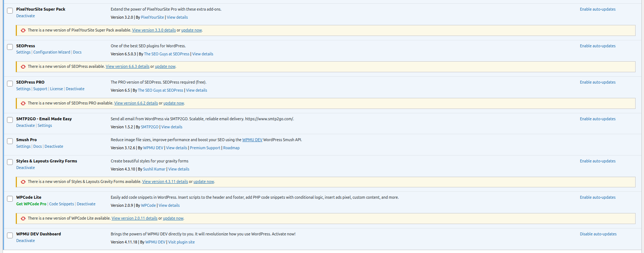Disable auto-updates for WPMU DEV Dashboard
The width and height of the screenshot is (644, 253).
click(x=598, y=234)
